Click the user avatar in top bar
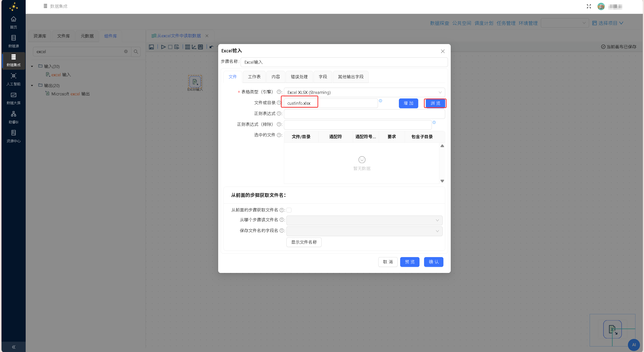This screenshot has height=352, width=644. [601, 7]
